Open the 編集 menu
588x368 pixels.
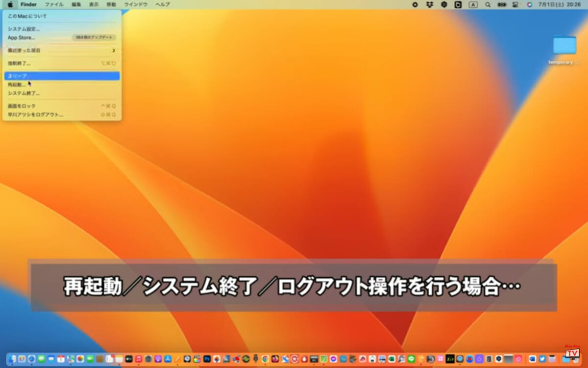pyautogui.click(x=76, y=4)
